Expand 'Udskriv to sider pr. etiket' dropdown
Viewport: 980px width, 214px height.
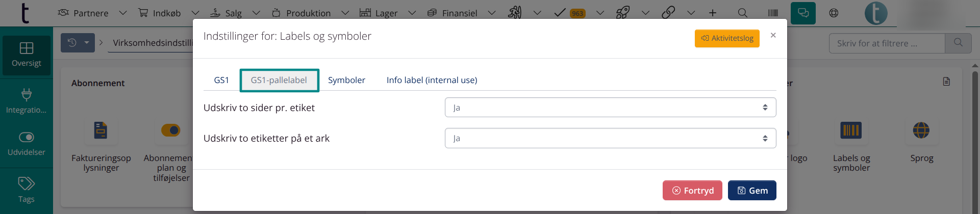click(x=610, y=108)
